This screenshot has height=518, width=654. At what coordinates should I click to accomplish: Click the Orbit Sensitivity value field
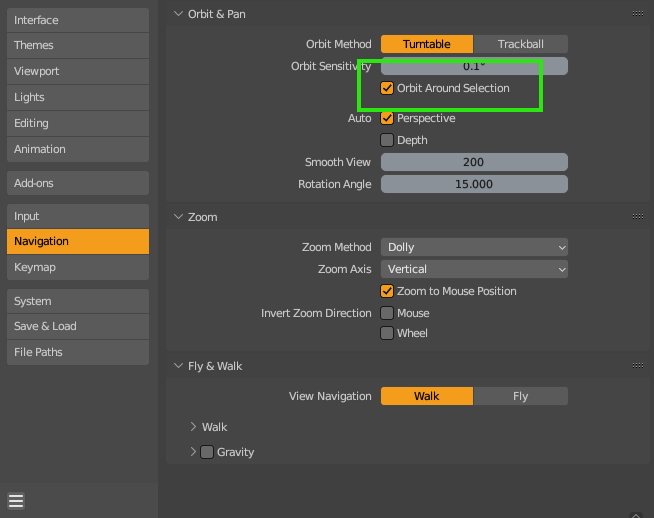pyautogui.click(x=474, y=66)
